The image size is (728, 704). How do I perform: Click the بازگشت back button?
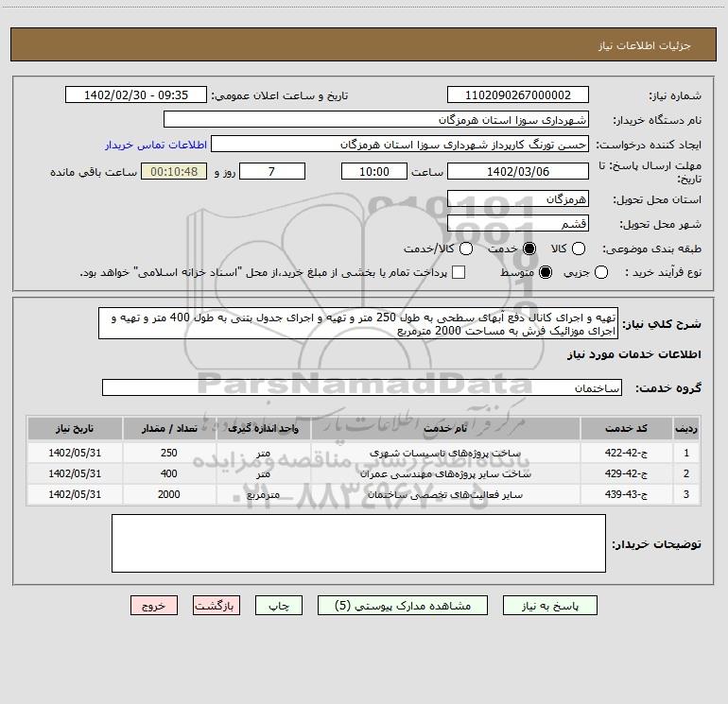click(x=217, y=606)
